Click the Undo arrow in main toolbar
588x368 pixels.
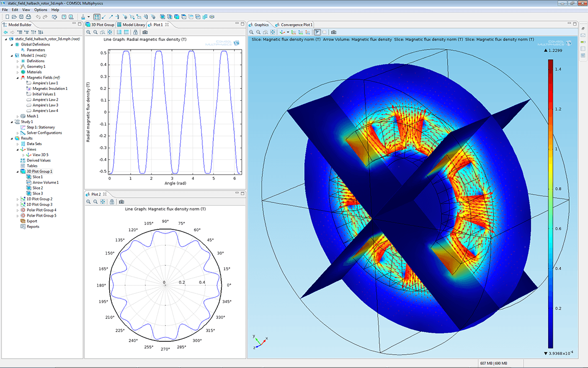click(38, 17)
